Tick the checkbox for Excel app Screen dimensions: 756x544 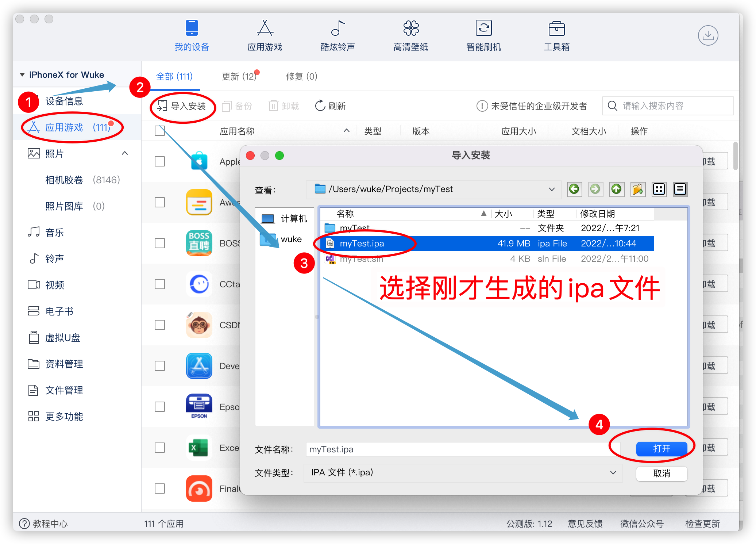click(x=160, y=448)
